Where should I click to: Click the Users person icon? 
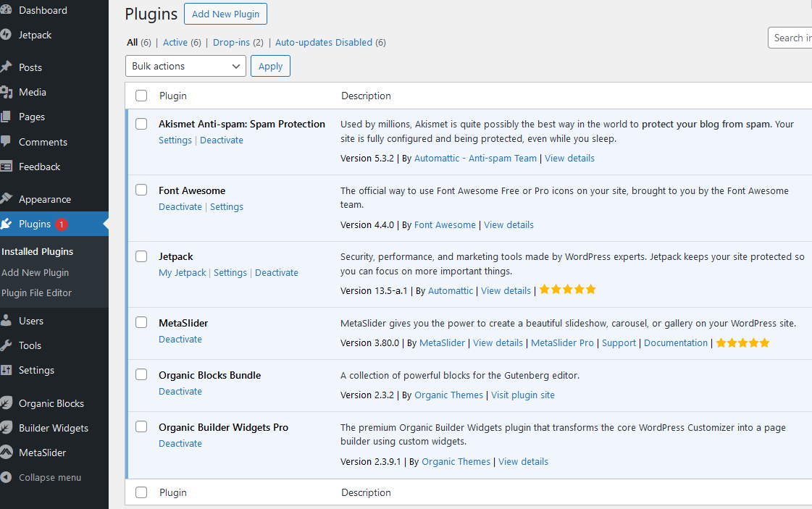point(6,321)
